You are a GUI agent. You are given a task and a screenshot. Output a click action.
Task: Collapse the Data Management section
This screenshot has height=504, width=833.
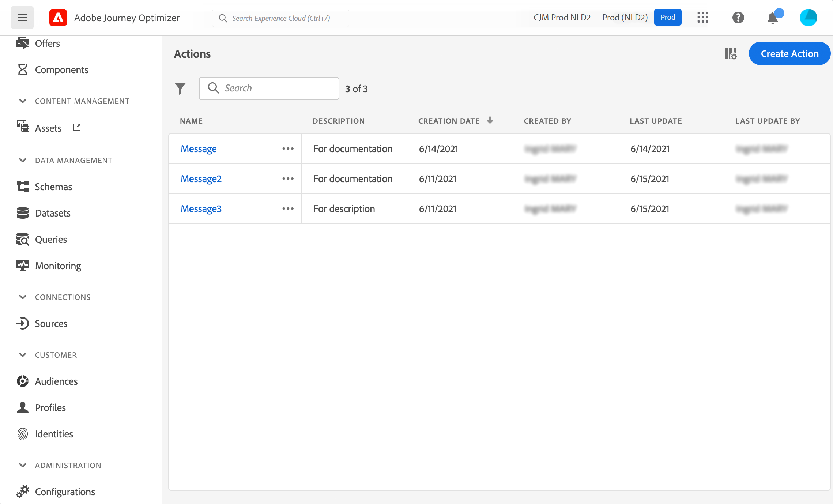click(23, 160)
